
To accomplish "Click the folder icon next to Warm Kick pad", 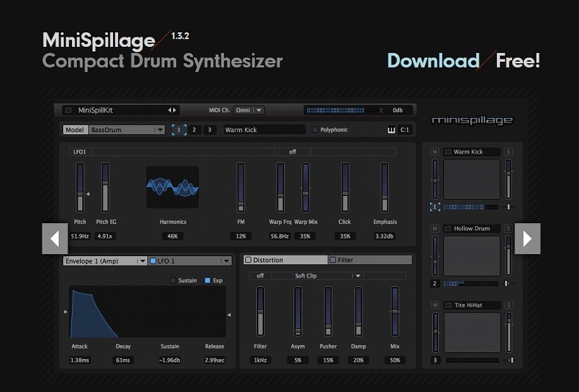I will point(448,152).
